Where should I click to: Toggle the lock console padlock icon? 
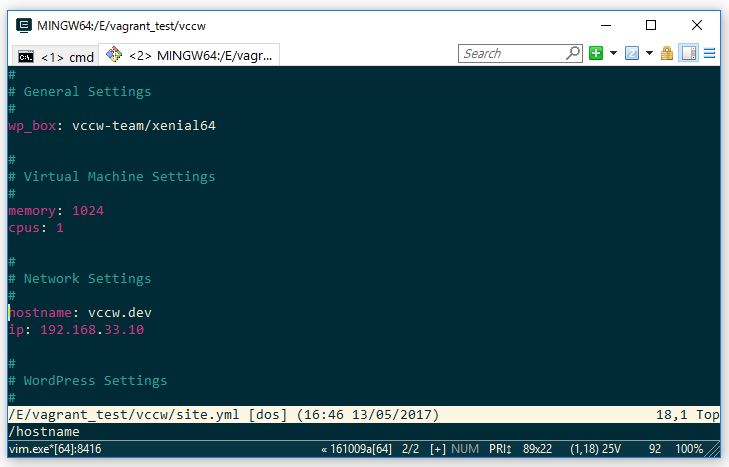pyautogui.click(x=667, y=53)
